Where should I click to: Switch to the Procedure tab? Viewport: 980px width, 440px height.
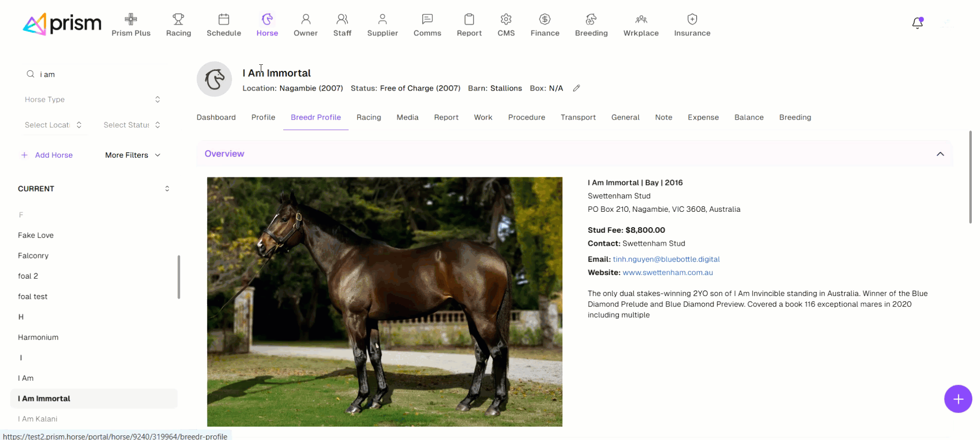point(526,118)
